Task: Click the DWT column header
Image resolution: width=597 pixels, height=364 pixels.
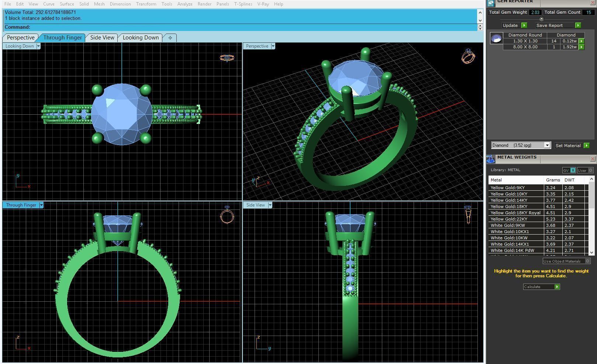Action: (x=573, y=180)
